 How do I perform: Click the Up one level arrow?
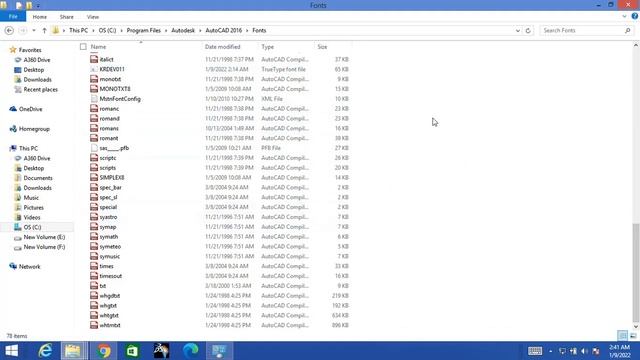click(x=44, y=31)
